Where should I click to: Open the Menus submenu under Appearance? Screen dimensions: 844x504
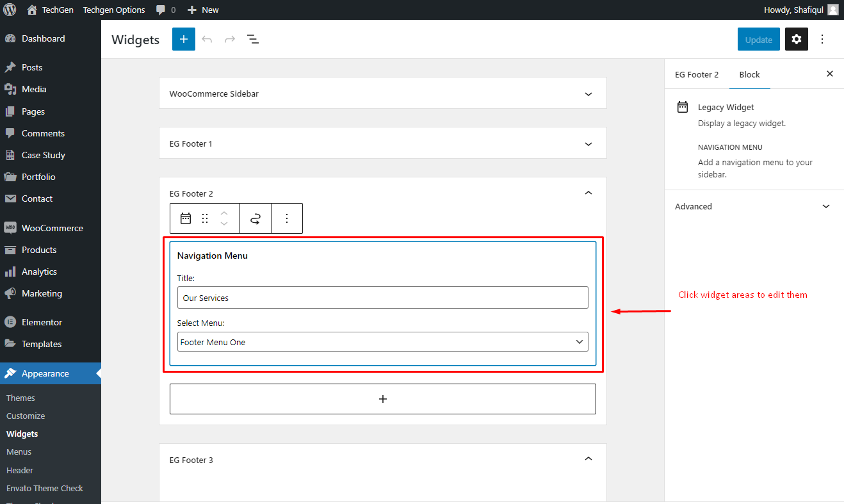point(19,451)
